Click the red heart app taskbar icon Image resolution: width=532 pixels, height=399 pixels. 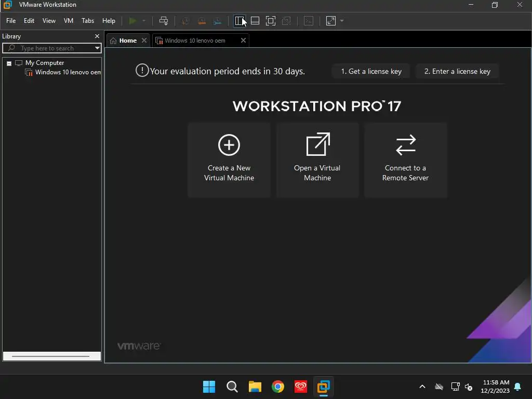301,387
